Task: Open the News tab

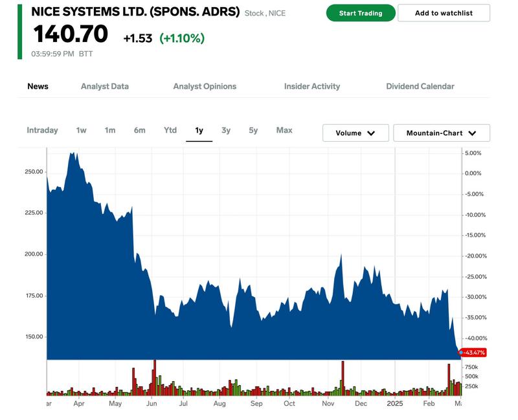Action: point(38,86)
